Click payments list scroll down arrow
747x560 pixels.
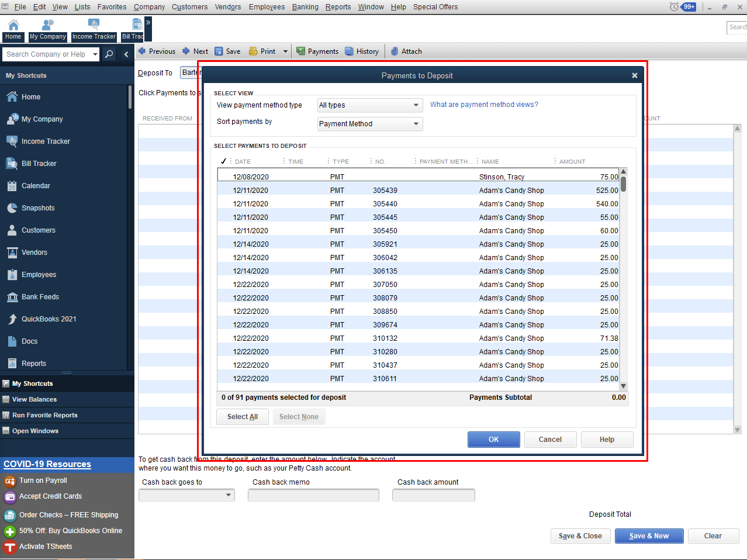coord(623,386)
